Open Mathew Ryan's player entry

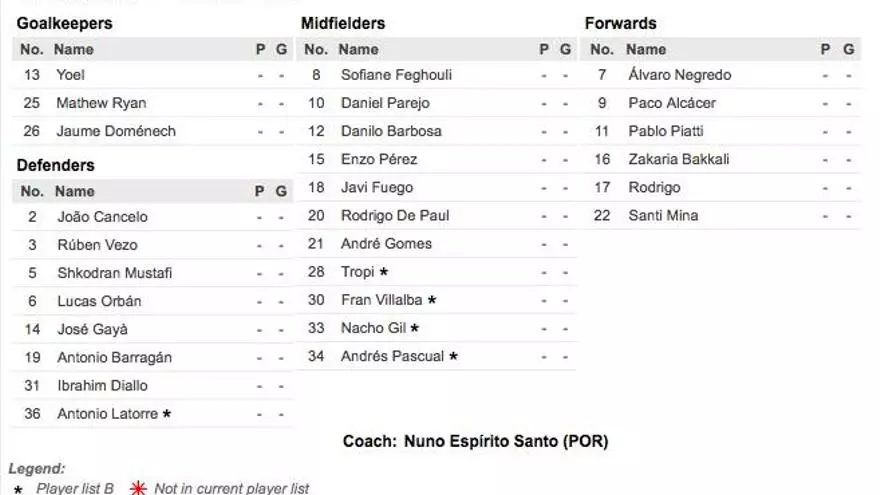(x=101, y=103)
